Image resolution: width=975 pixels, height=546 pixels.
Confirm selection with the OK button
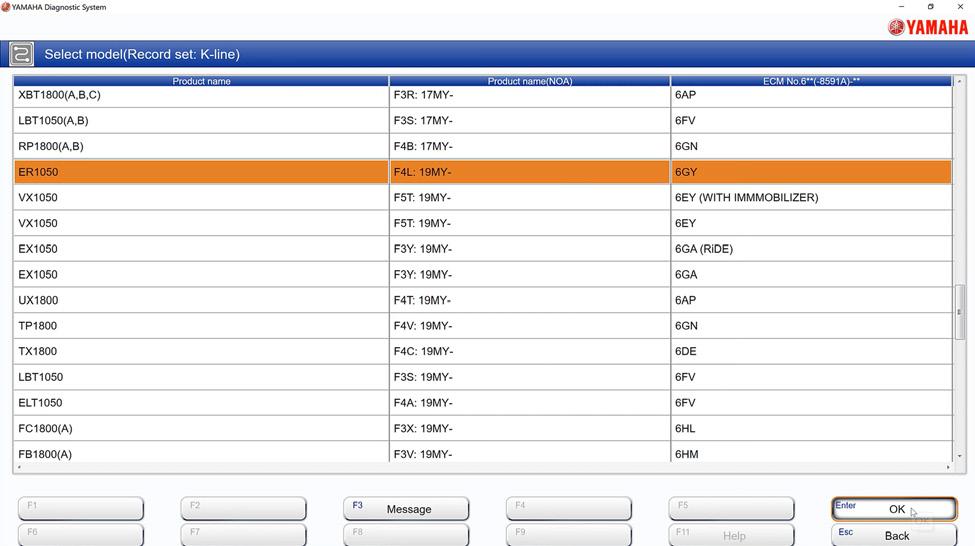[x=894, y=509]
